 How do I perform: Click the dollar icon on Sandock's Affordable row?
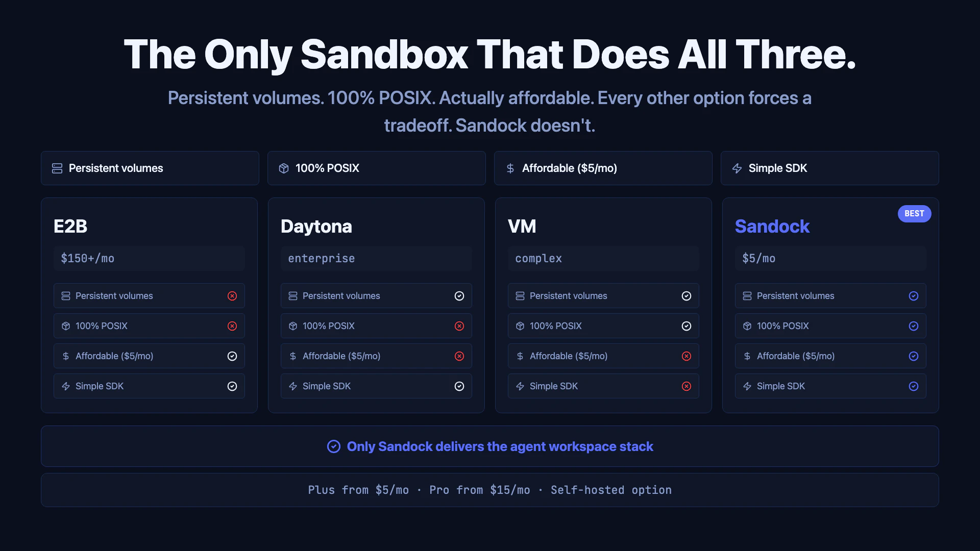click(x=747, y=356)
